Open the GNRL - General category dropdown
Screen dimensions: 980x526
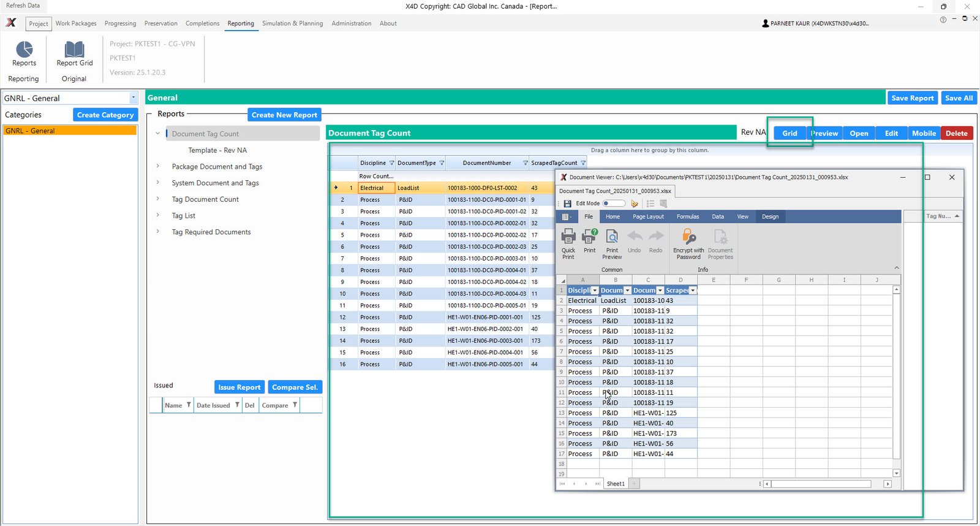pyautogui.click(x=133, y=98)
